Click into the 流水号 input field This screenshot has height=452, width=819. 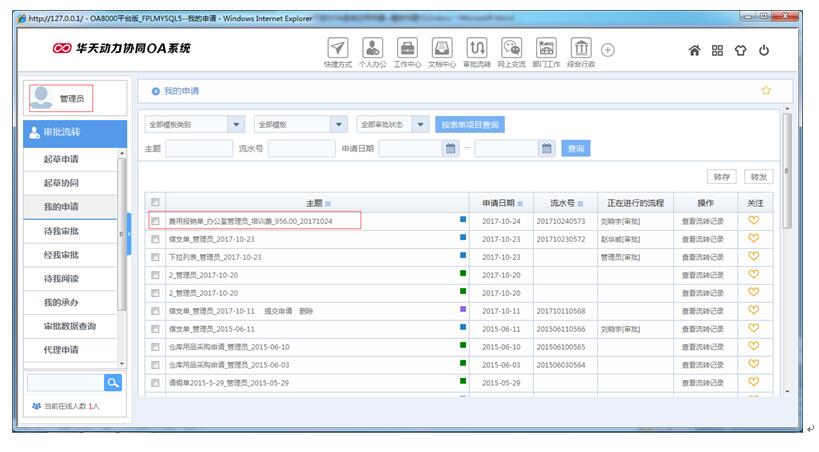tap(301, 148)
